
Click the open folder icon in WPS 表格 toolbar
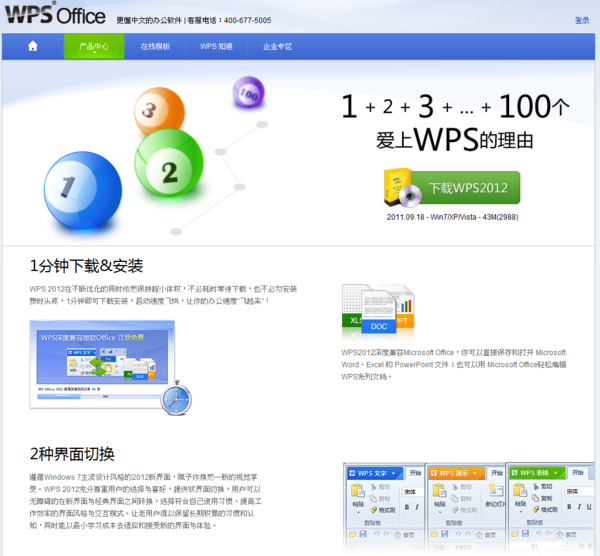coord(515,534)
